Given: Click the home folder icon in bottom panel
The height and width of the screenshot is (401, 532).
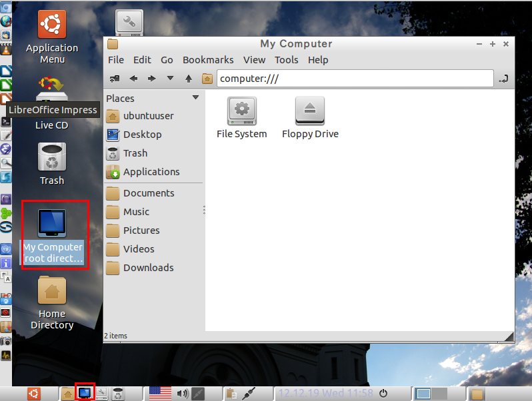Looking at the screenshot, I should 67,394.
